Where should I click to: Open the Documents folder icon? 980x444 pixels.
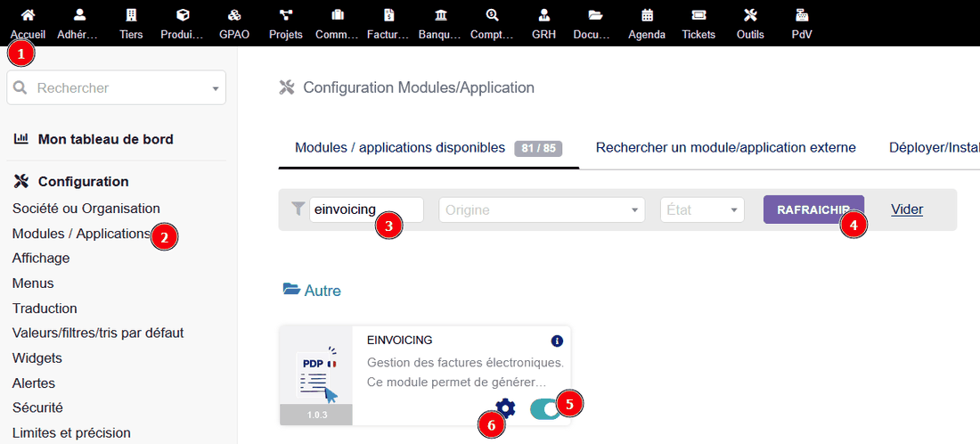coord(596,15)
